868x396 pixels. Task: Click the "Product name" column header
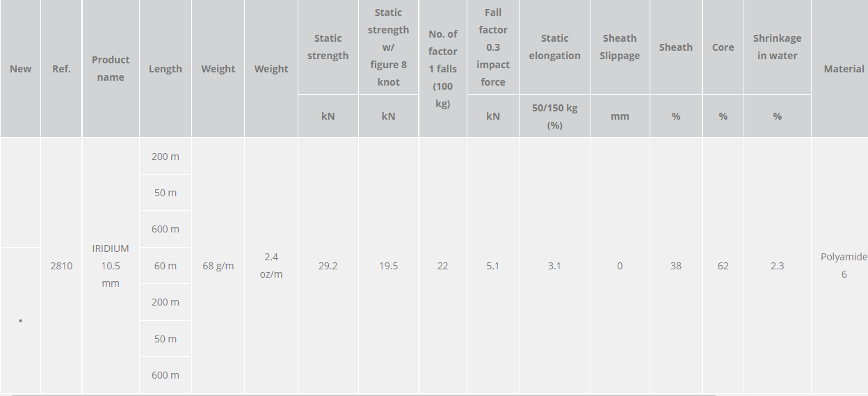click(111, 68)
